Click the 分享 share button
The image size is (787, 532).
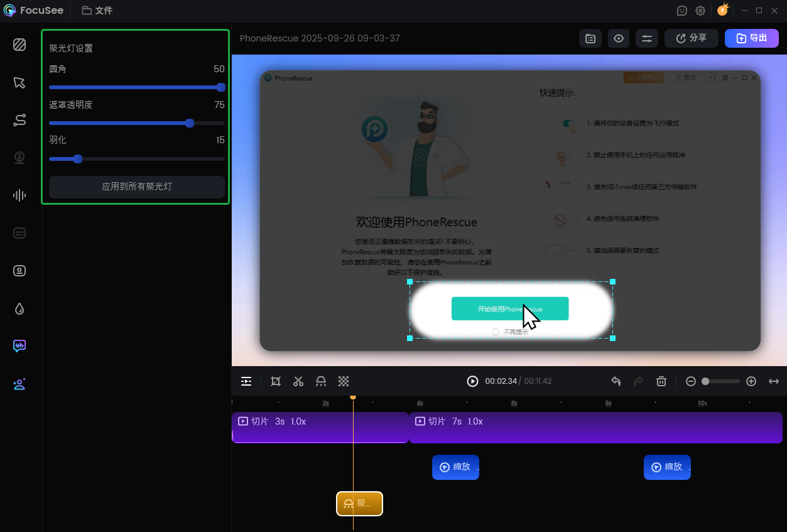coord(692,38)
